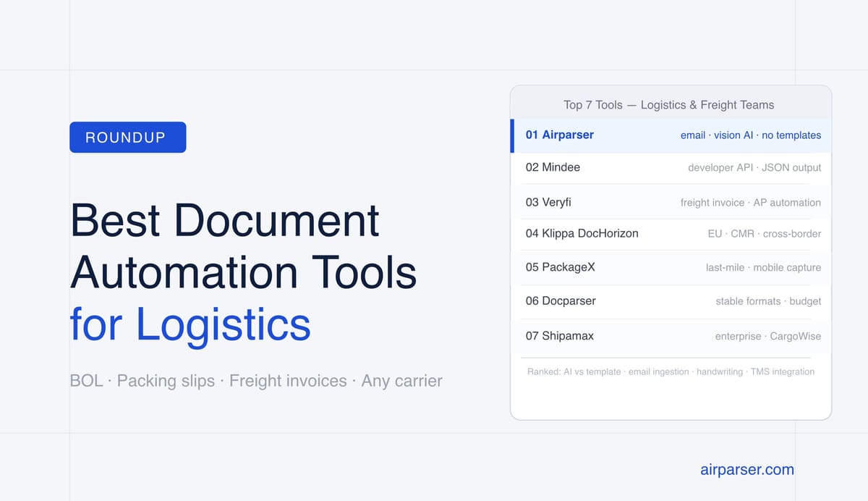
Task: Click the 'Top 7 Tools — Logistics & Freight Teams' header
Action: point(669,105)
